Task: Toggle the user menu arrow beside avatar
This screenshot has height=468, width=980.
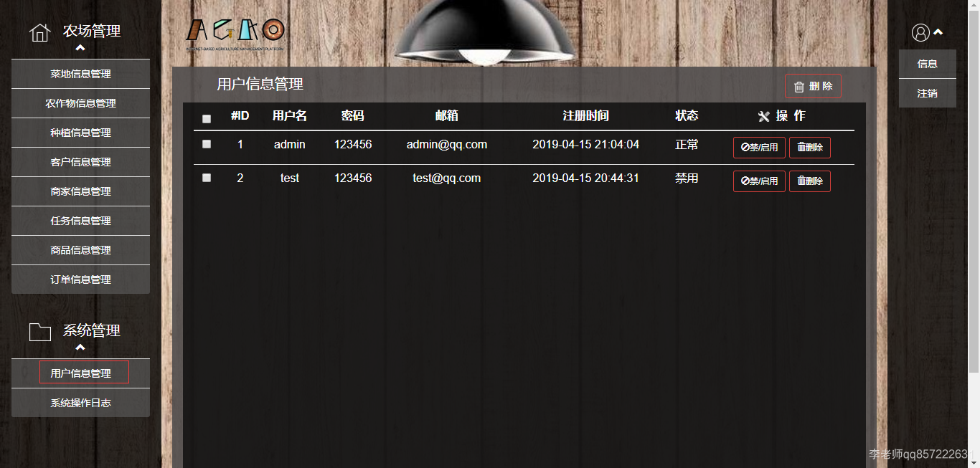Action: pyautogui.click(x=938, y=32)
